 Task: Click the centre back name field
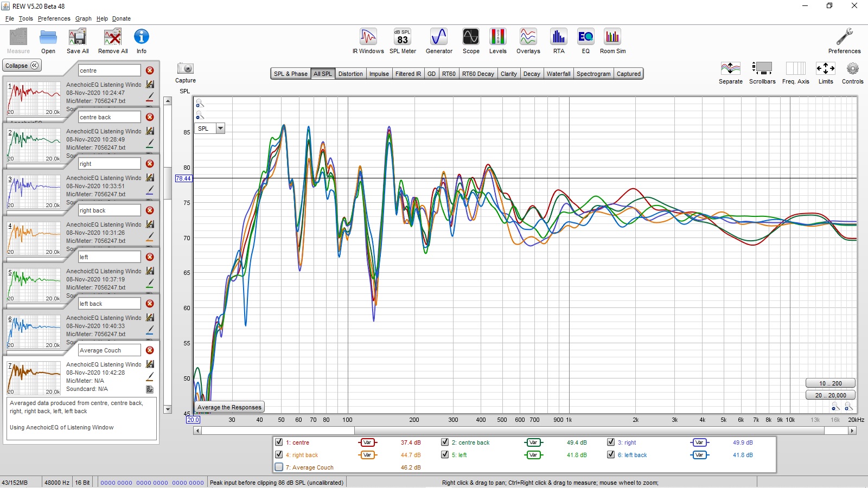tap(109, 117)
